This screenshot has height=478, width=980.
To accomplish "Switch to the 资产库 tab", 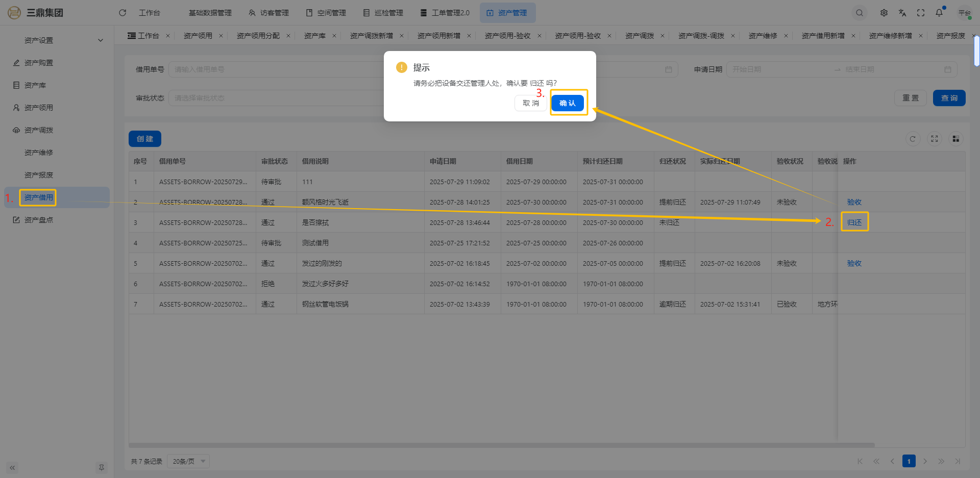I will [x=314, y=36].
